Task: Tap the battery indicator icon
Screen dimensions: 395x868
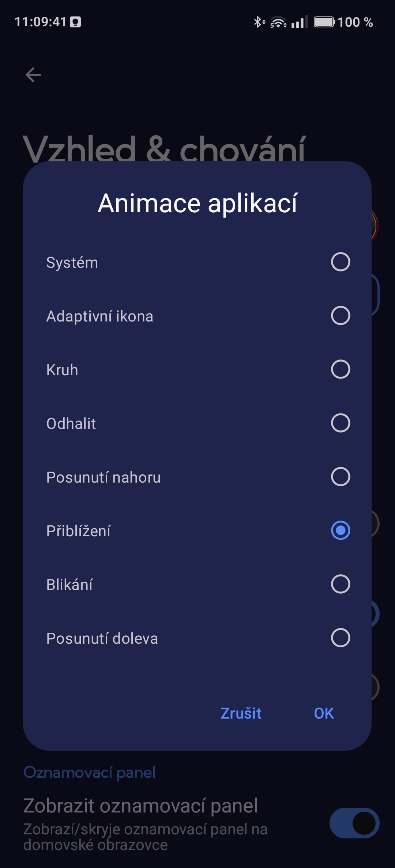Action: coord(324,22)
